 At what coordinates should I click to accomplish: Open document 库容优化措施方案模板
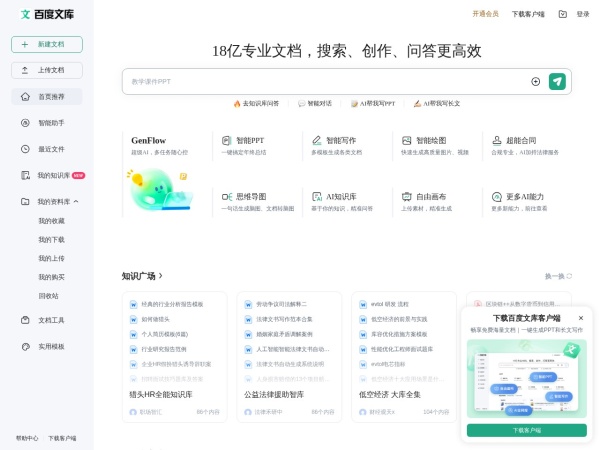click(x=399, y=334)
